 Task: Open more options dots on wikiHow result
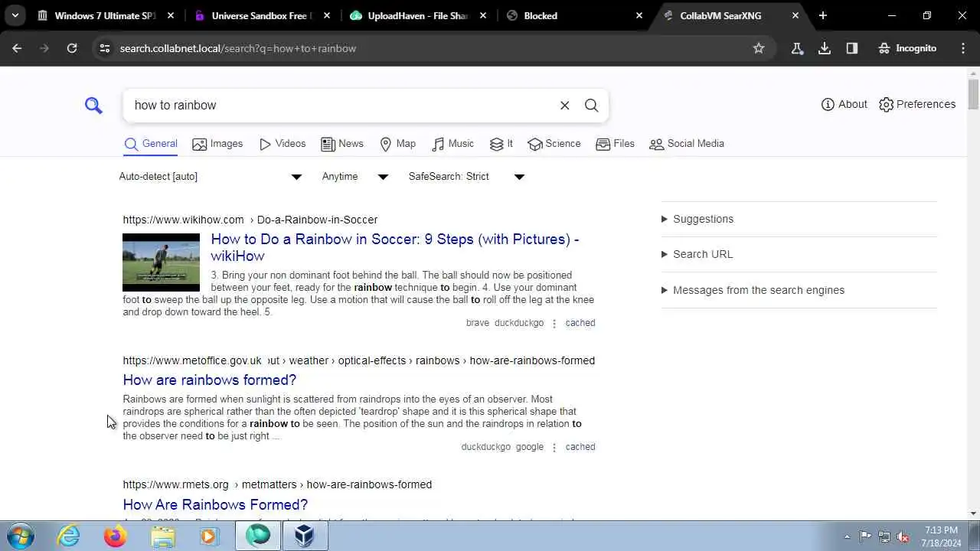tap(554, 324)
